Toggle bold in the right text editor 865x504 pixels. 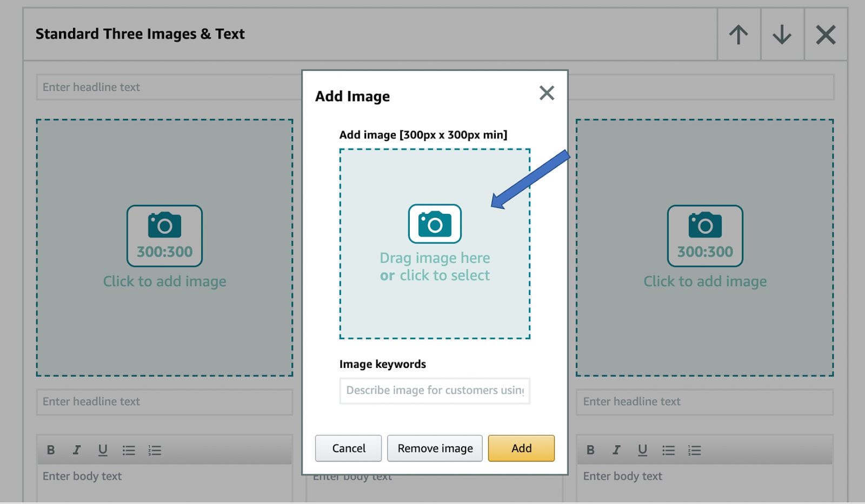click(x=590, y=450)
